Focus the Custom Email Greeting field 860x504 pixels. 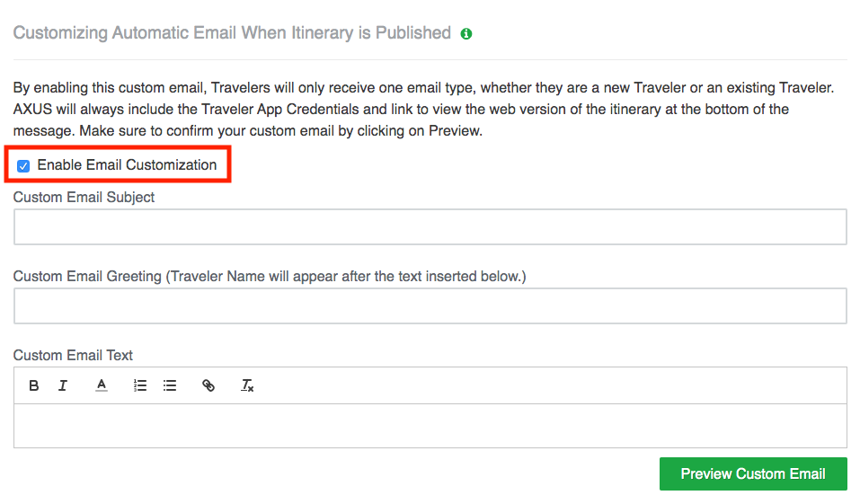pyautogui.click(x=430, y=305)
